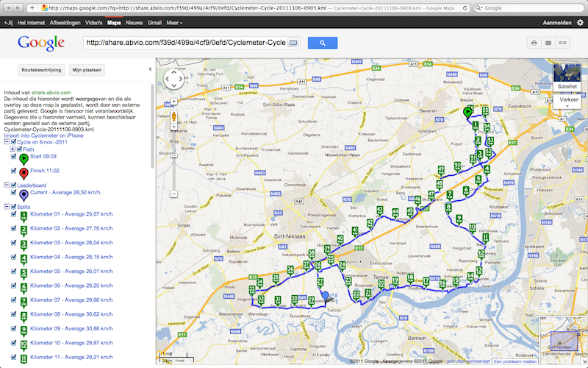
Task: Expand the Path tree node
Action: coord(12,149)
